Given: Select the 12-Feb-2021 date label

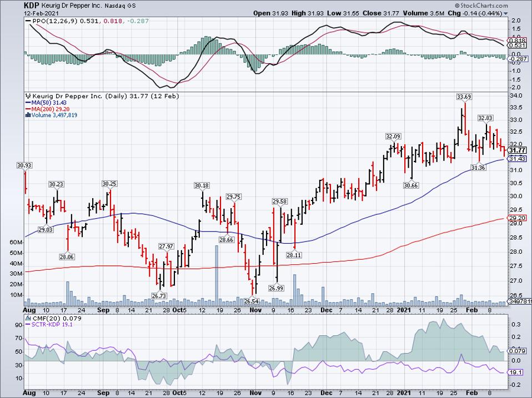Looking at the screenshot, I should point(41,13).
